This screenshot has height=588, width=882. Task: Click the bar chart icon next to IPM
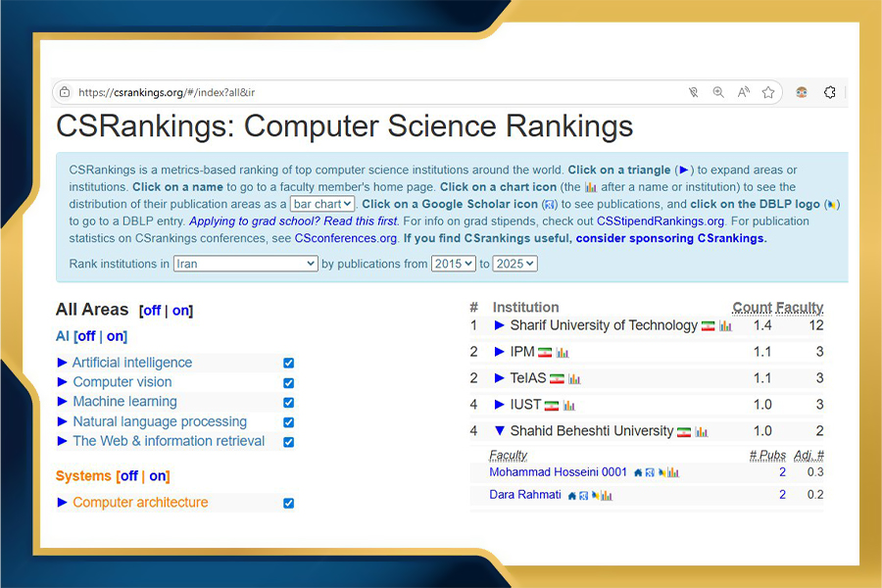point(563,352)
